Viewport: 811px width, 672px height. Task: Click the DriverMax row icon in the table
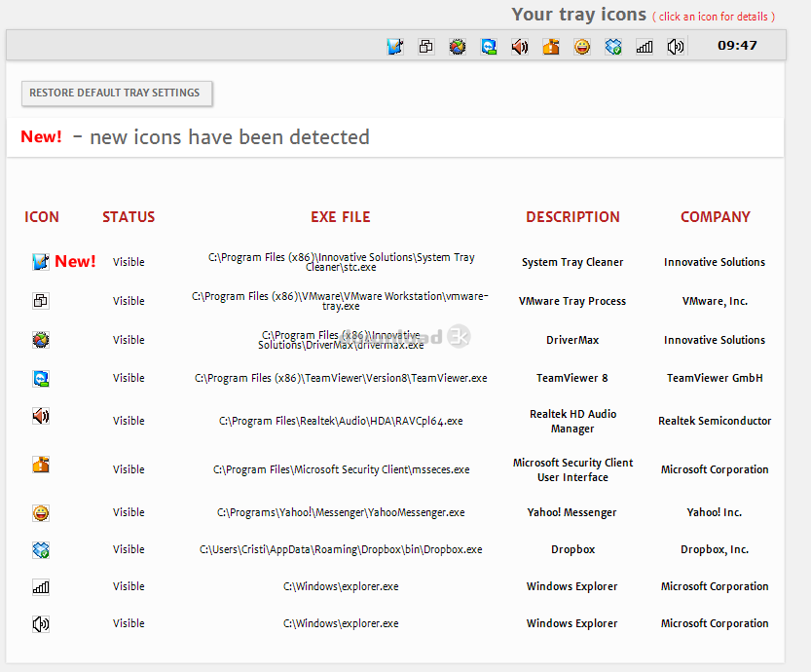(x=41, y=340)
